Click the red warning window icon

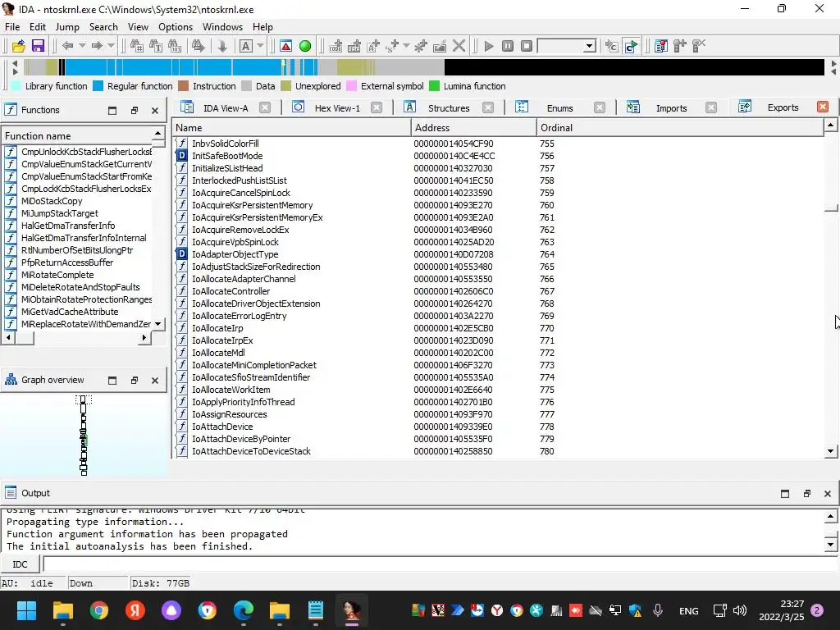[x=285, y=46]
